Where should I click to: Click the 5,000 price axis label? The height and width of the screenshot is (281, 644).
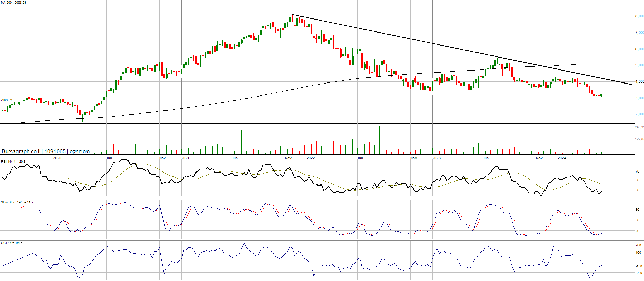tap(639, 65)
